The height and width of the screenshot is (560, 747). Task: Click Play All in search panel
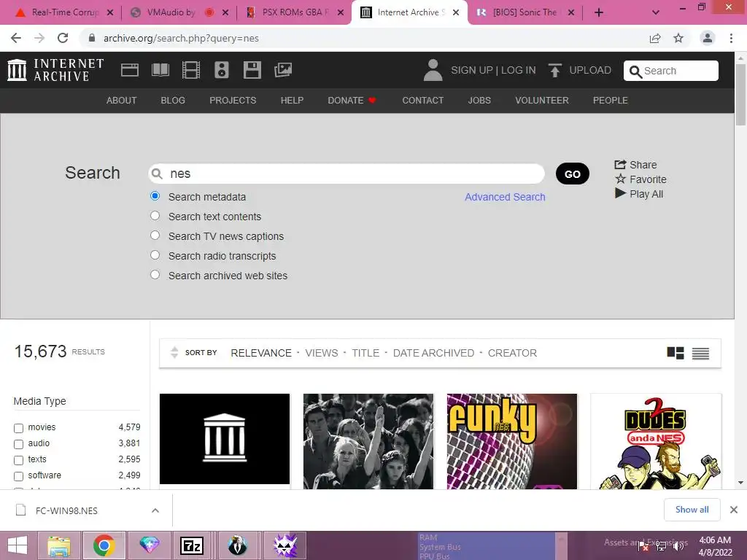point(639,194)
